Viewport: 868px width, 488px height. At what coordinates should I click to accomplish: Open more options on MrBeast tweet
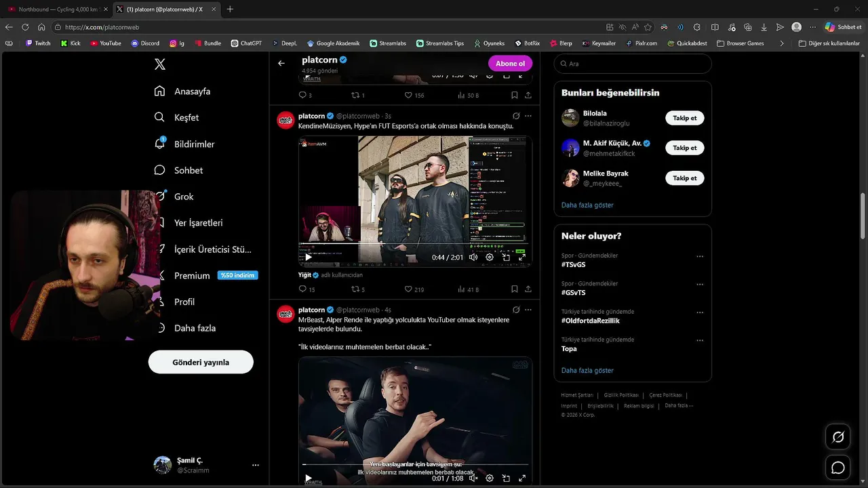(528, 310)
